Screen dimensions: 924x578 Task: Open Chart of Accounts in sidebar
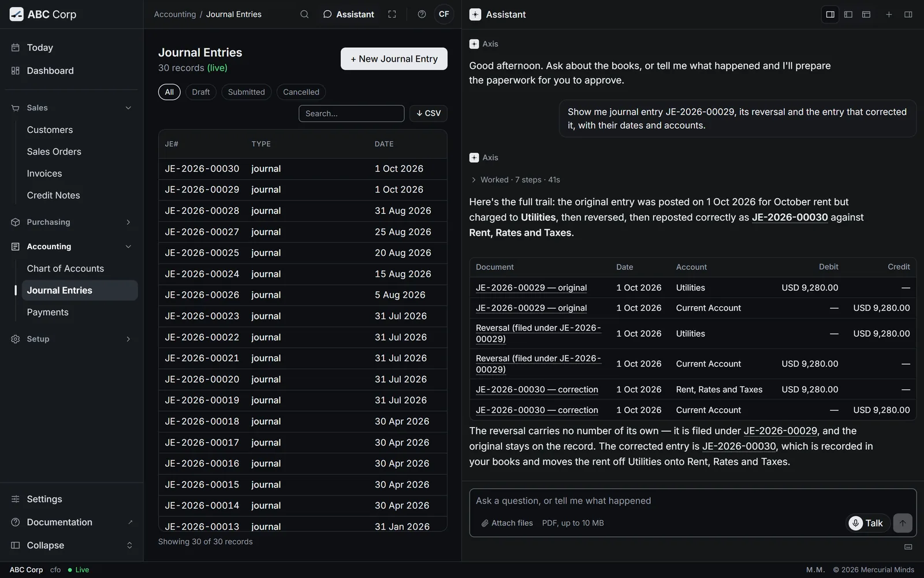tap(80, 268)
